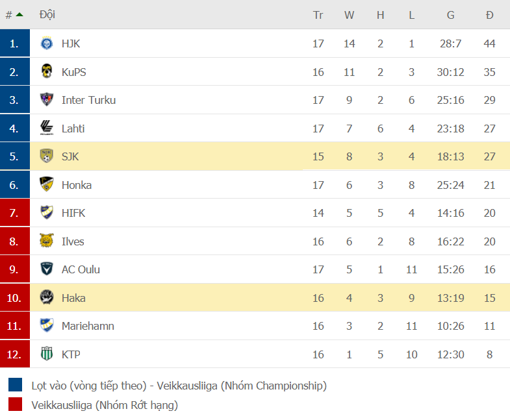This screenshot has width=510, height=420.
Task: Open the Mariehamn team page
Action: [88, 326]
